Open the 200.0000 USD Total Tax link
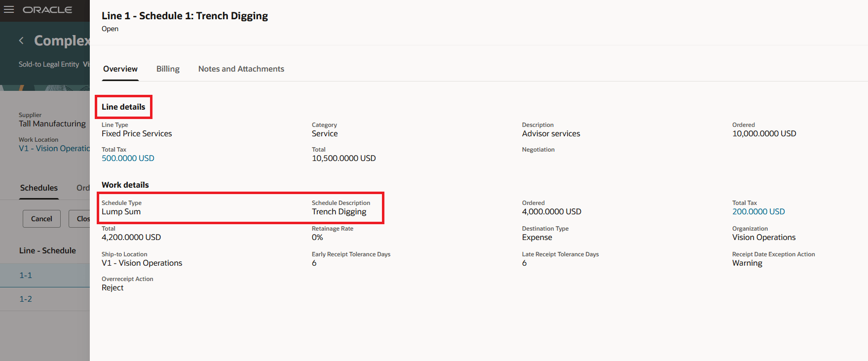This screenshot has height=361, width=868. click(758, 211)
